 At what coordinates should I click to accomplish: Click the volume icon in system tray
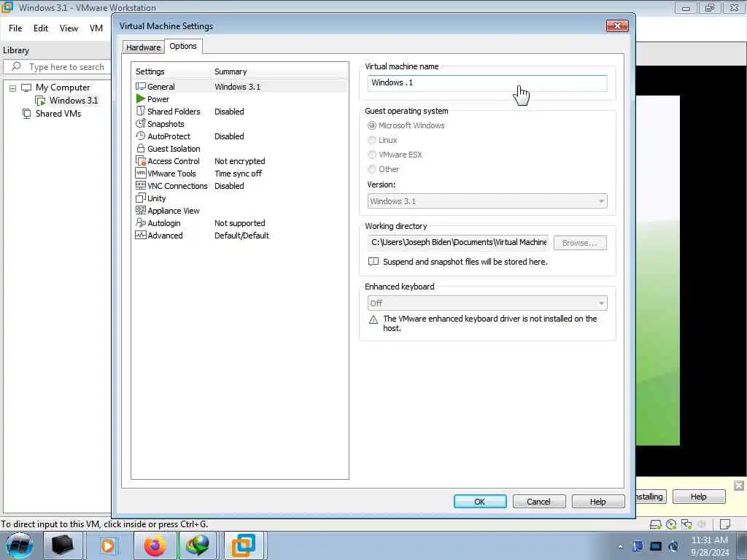click(673, 546)
